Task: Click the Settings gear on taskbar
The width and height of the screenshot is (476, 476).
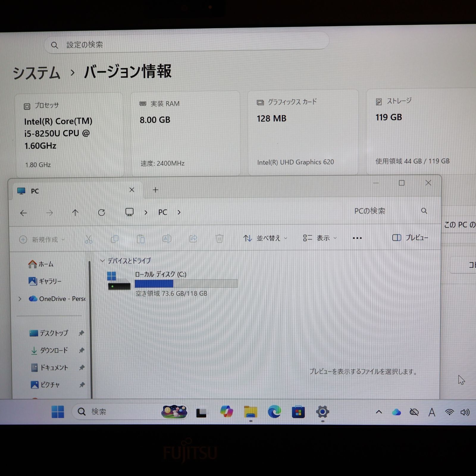Action: (322, 412)
